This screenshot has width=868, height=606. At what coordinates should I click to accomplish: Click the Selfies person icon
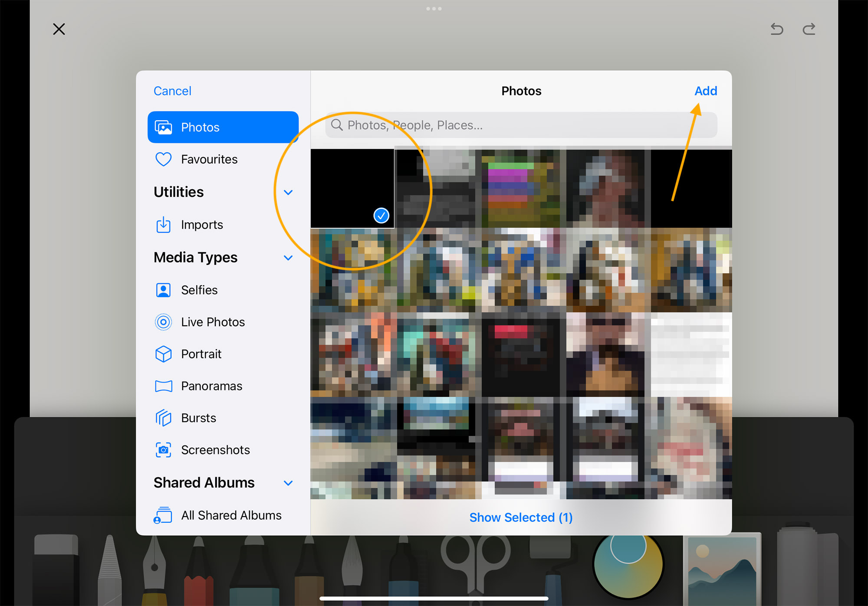164,290
